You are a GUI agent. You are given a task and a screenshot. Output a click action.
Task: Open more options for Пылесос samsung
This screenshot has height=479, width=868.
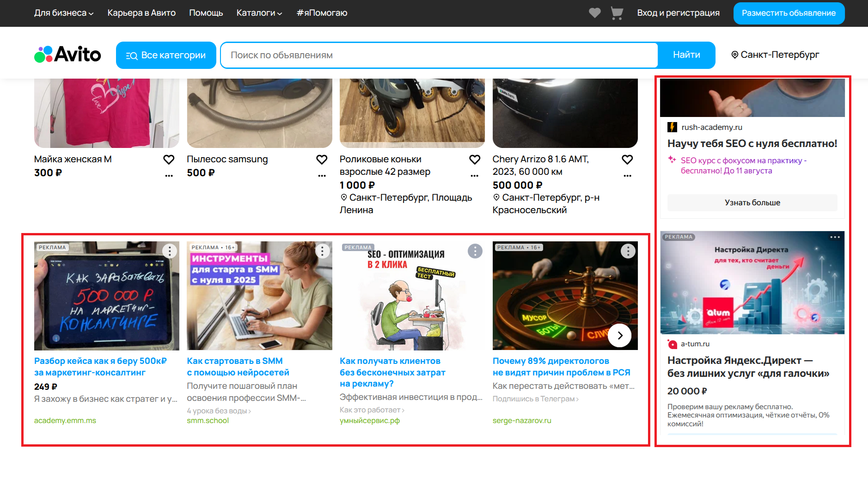322,176
